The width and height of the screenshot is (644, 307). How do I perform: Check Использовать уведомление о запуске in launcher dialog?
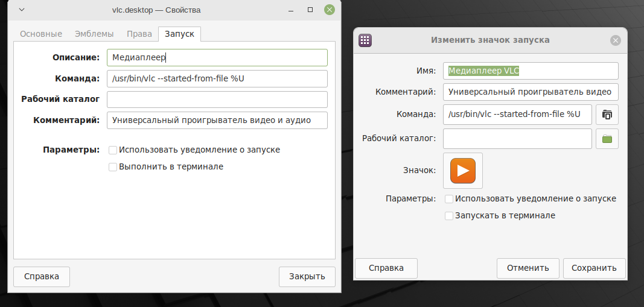[x=449, y=198]
